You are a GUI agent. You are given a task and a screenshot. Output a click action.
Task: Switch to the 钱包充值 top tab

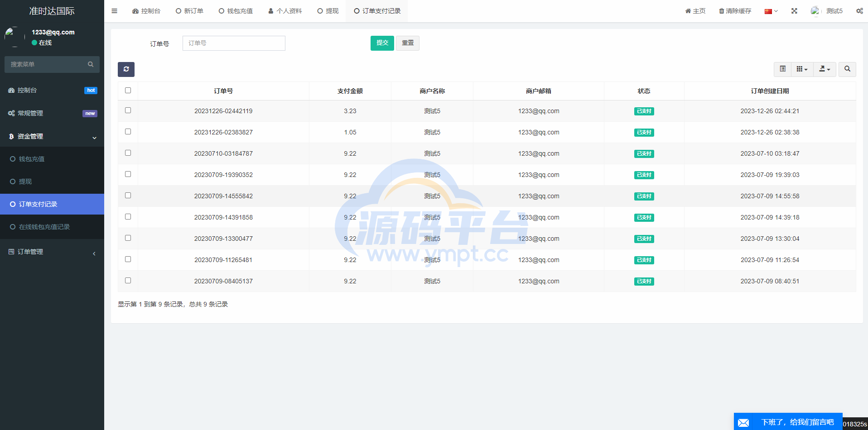pos(236,11)
